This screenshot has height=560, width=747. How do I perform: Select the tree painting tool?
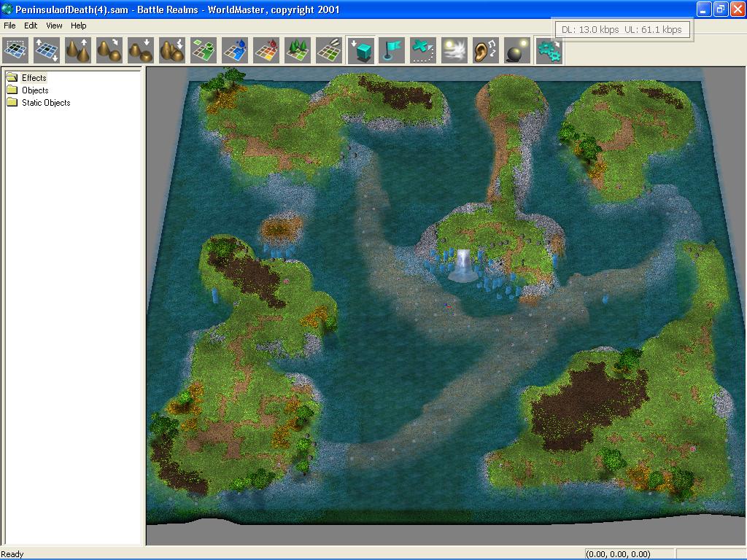click(x=297, y=50)
